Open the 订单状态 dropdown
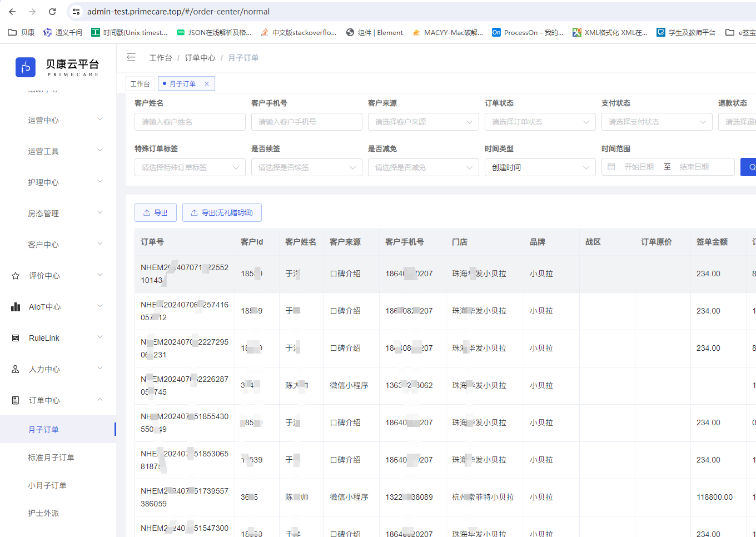This screenshot has width=756, height=537. point(540,122)
